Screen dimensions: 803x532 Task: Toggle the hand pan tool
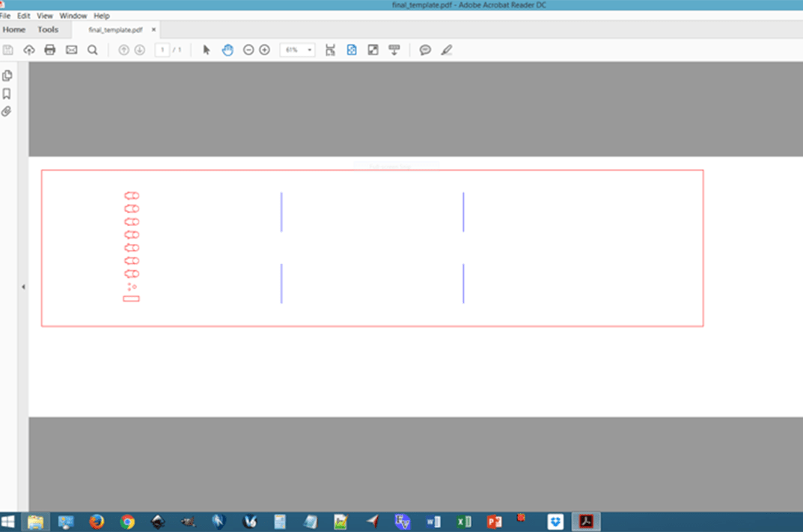coord(228,50)
